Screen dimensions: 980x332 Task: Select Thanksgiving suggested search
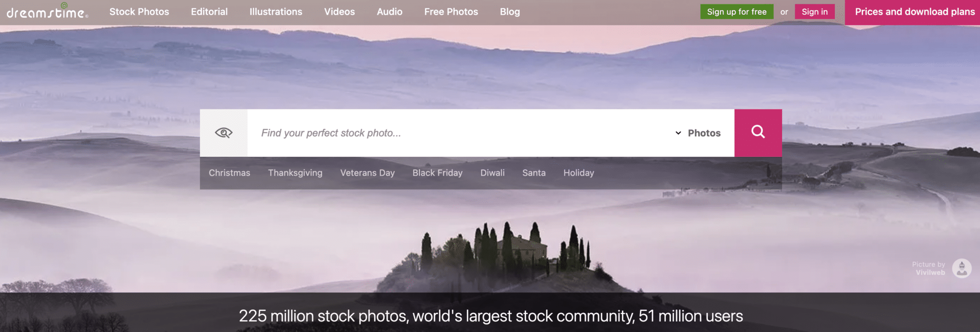(295, 173)
